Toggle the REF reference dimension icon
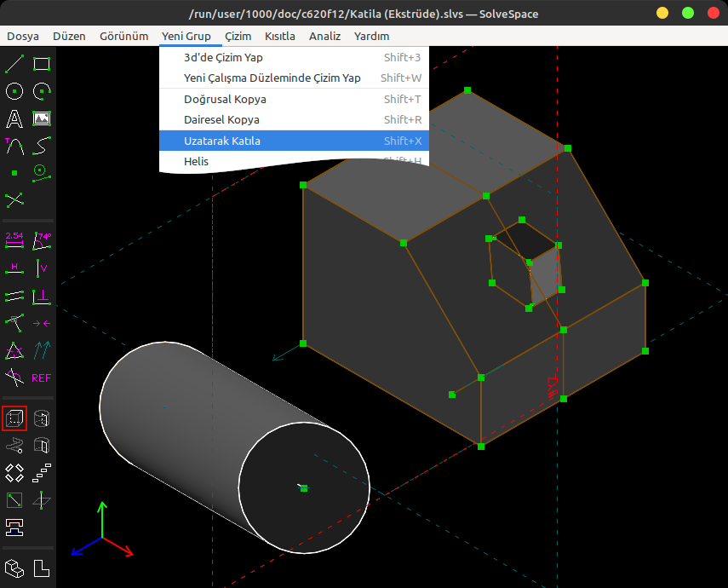The image size is (728, 588). 42,378
